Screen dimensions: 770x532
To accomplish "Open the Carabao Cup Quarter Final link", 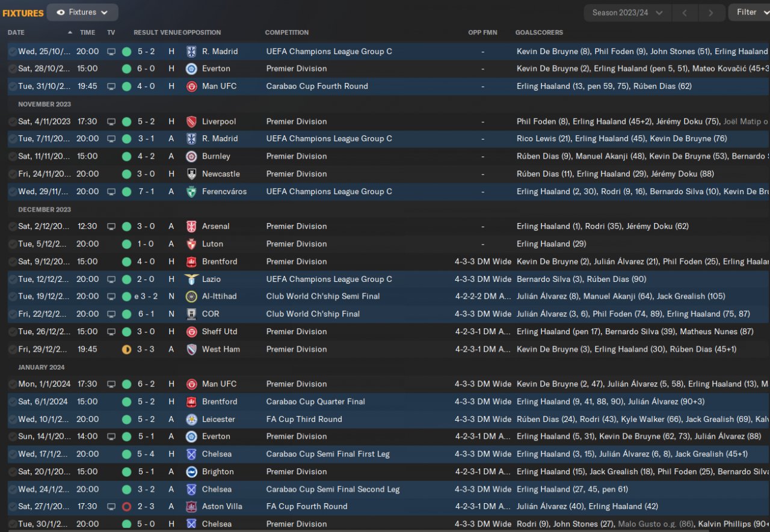I will pyautogui.click(x=316, y=402).
